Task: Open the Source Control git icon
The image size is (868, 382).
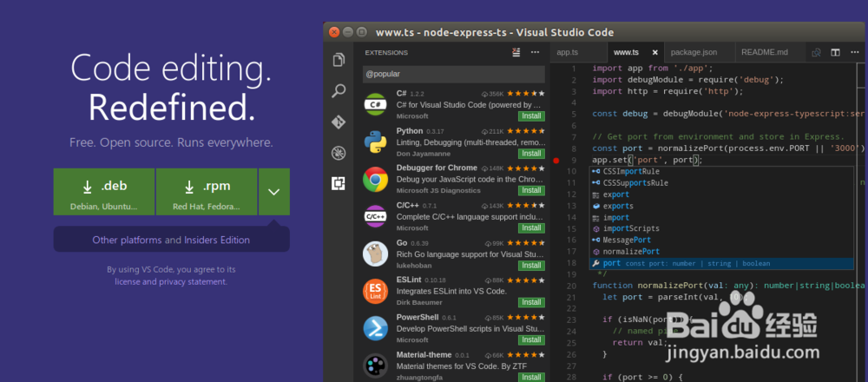Action: [339, 122]
